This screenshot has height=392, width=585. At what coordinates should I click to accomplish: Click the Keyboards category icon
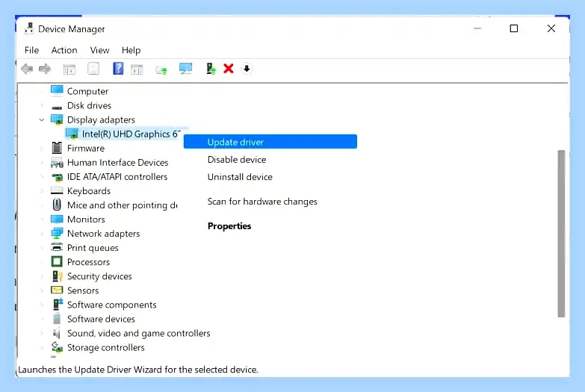click(57, 190)
